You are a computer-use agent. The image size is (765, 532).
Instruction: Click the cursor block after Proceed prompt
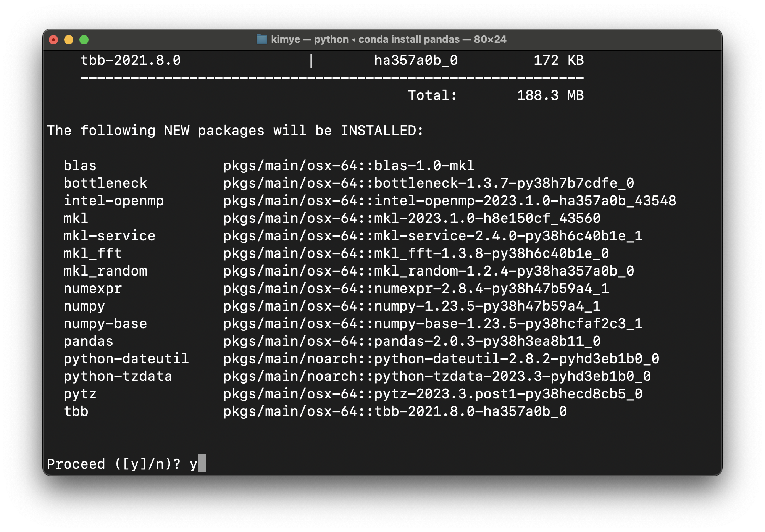pyautogui.click(x=202, y=463)
